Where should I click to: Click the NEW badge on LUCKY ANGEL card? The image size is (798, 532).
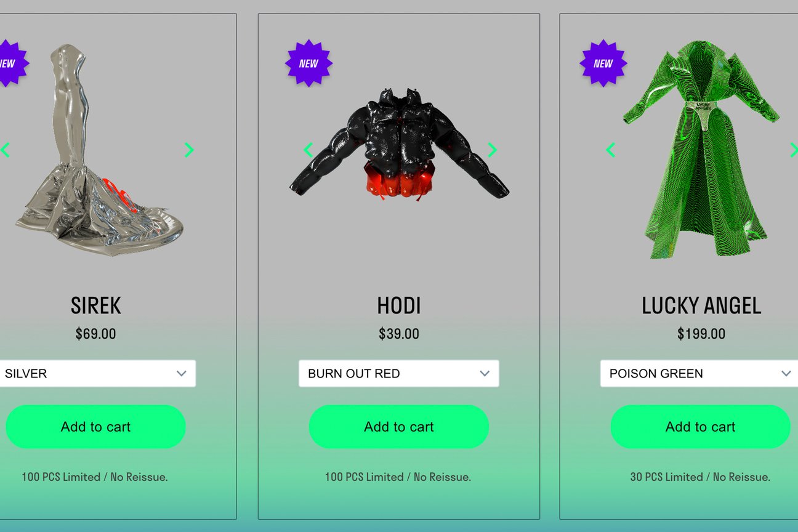pyautogui.click(x=603, y=63)
